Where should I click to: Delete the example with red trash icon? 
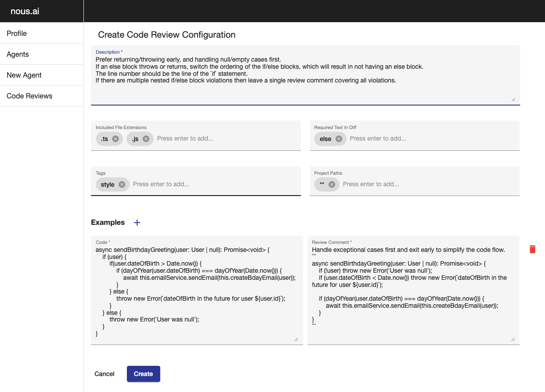tap(533, 249)
